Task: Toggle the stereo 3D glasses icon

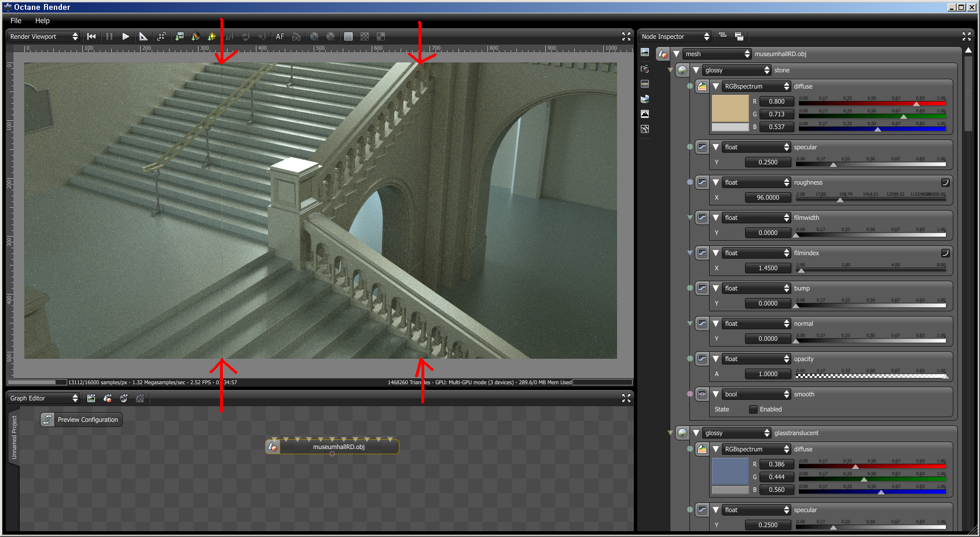Action: 296,36
